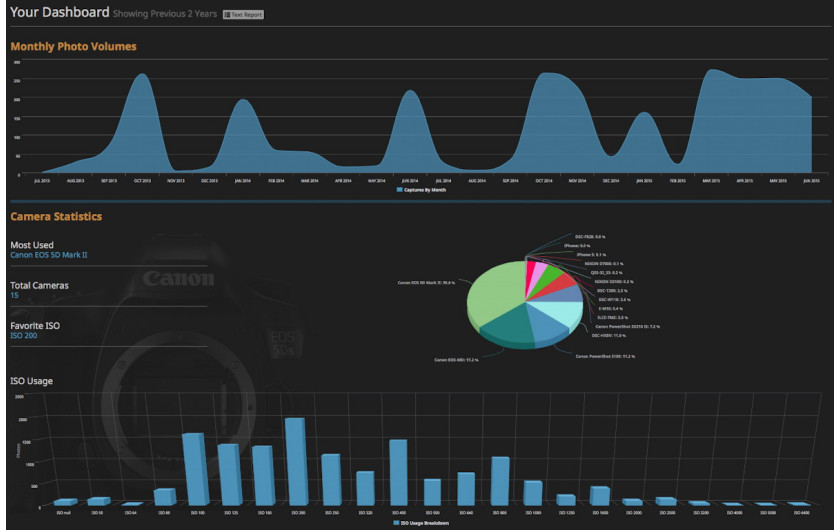Viewport: 840px width, 530px height.
Task: Click the "Canon EOS 40D" pie label
Action: 456,360
